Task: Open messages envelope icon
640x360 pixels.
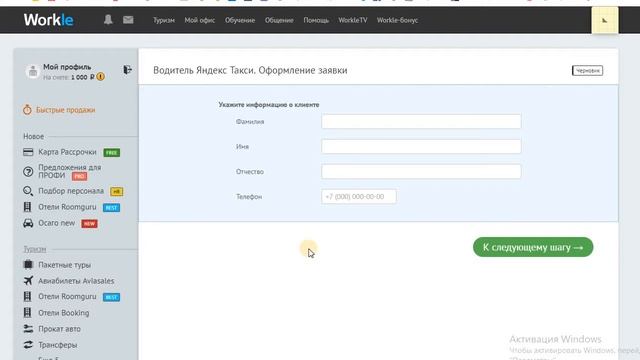Action: coord(128,20)
